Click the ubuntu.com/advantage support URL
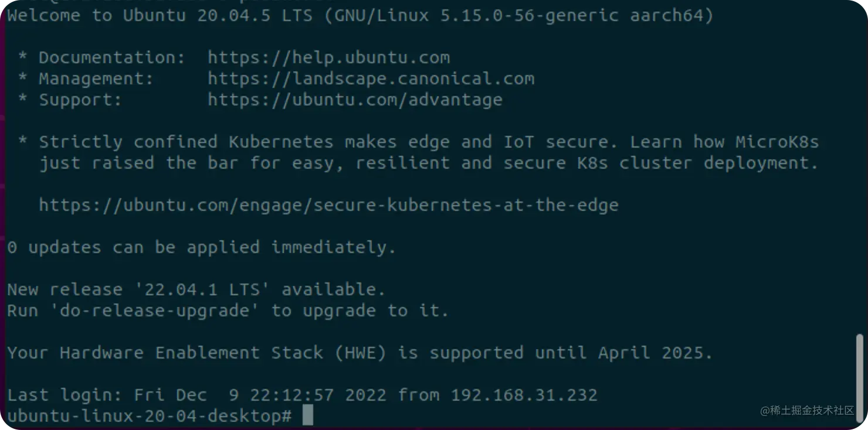The image size is (868, 430). [x=355, y=100]
